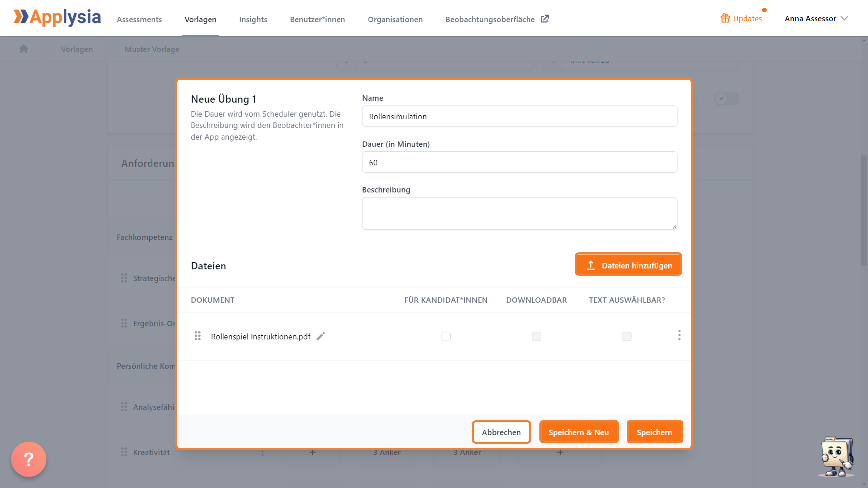Viewport: 868px width, 488px height.
Task: Open the help question mark bubble
Action: (29, 459)
